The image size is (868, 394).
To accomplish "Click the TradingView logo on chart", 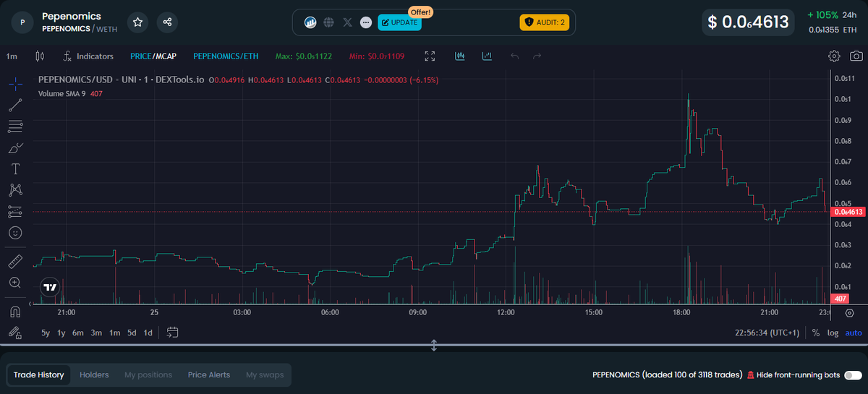I will tap(50, 288).
